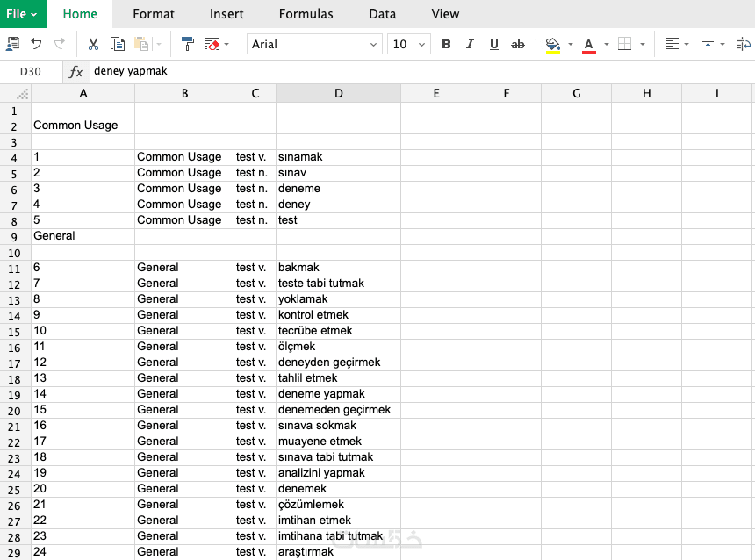Switch to the Insert tab

pos(226,14)
